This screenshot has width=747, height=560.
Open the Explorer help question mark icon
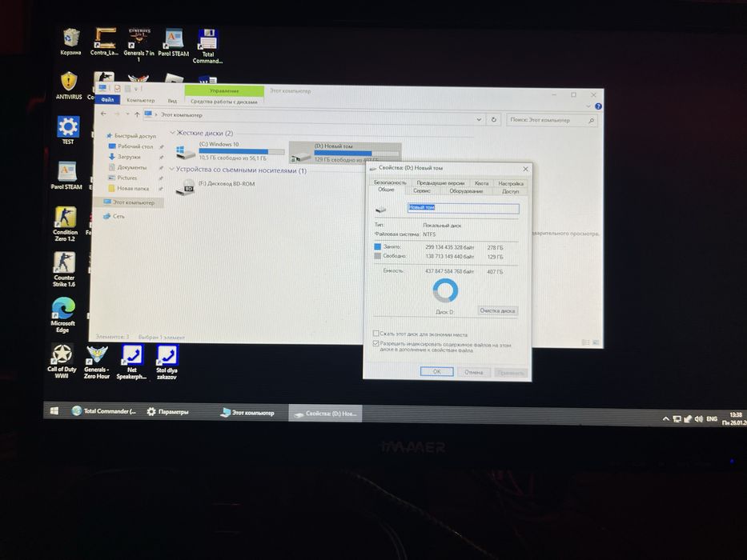598,106
